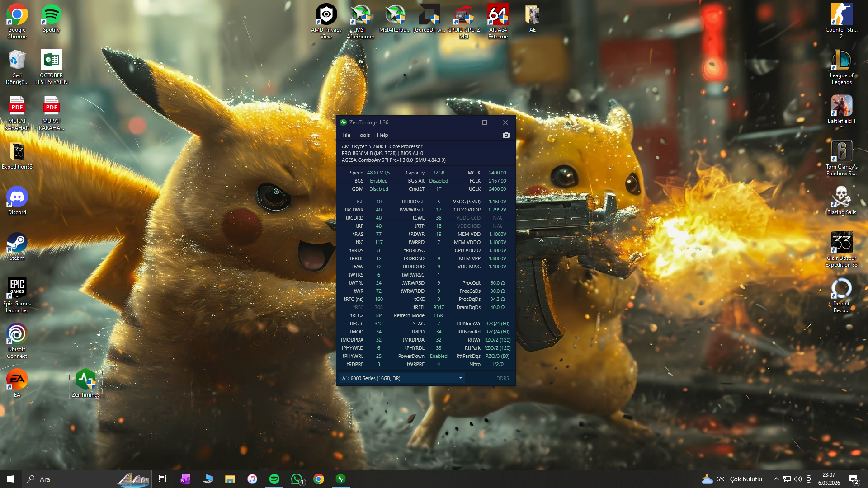Open Chrome from the taskbar
Viewport: 868px width, 488px height.
coord(319,479)
